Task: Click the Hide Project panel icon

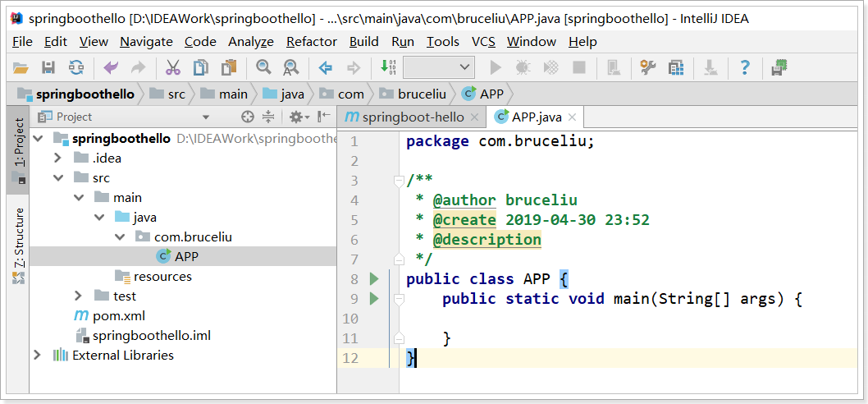Action: click(x=324, y=117)
